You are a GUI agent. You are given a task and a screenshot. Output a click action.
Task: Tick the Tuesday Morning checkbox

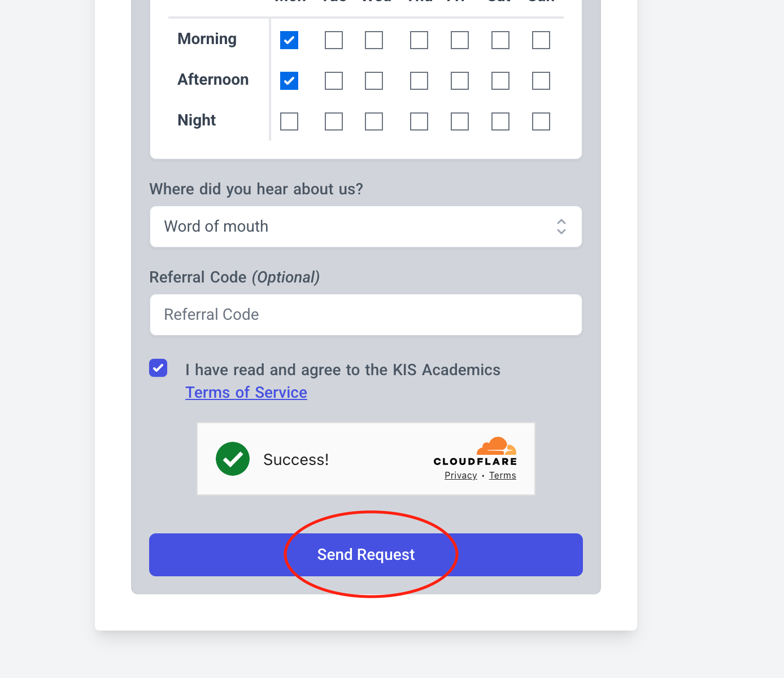[334, 40]
